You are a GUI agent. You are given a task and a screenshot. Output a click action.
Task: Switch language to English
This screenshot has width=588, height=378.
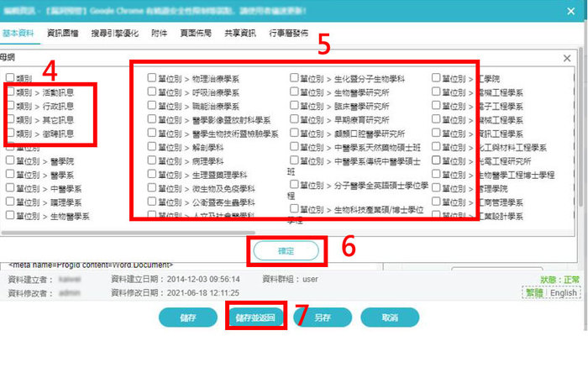[564, 293]
